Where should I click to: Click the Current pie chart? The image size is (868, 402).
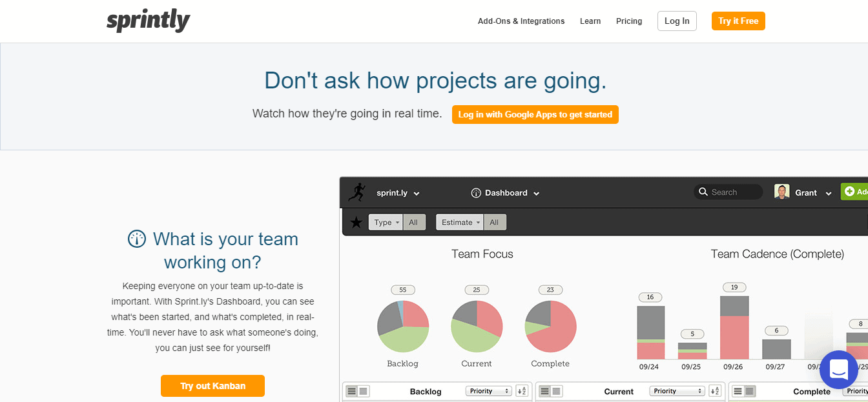pyautogui.click(x=477, y=326)
